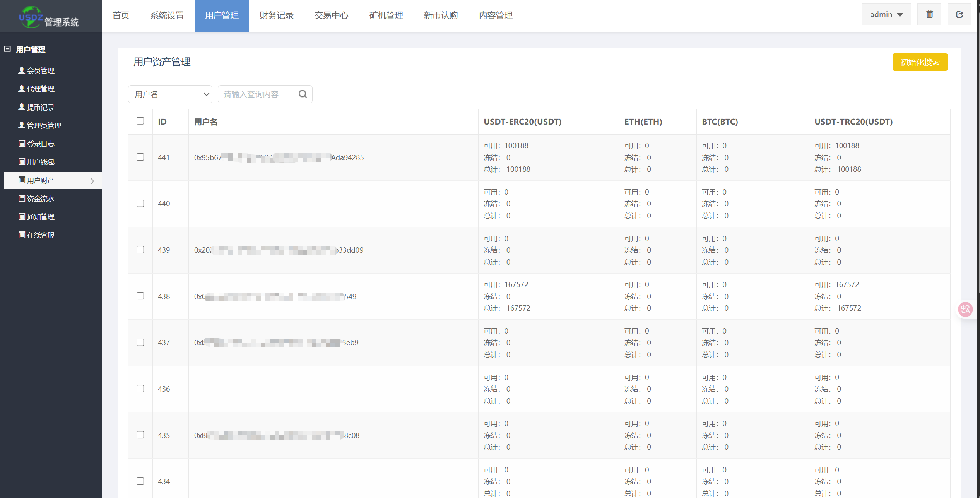Switch to the 财务记录 tab
Screen dimensions: 980x498
tap(276, 15)
